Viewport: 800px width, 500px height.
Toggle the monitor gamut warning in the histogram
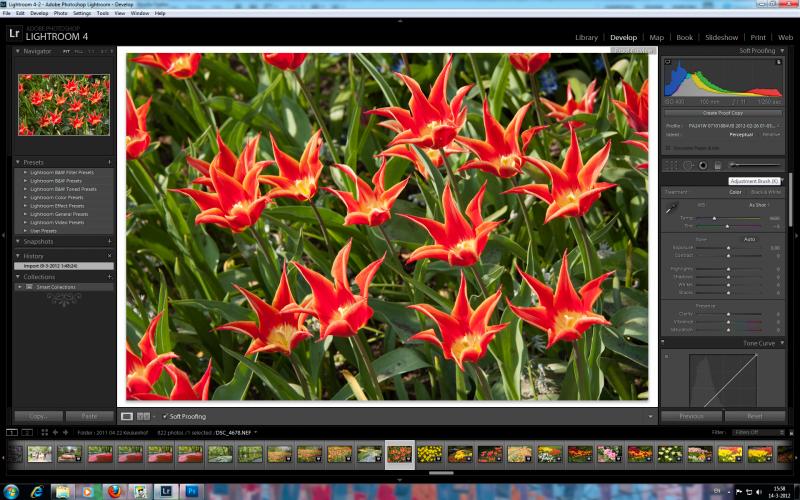click(x=668, y=62)
